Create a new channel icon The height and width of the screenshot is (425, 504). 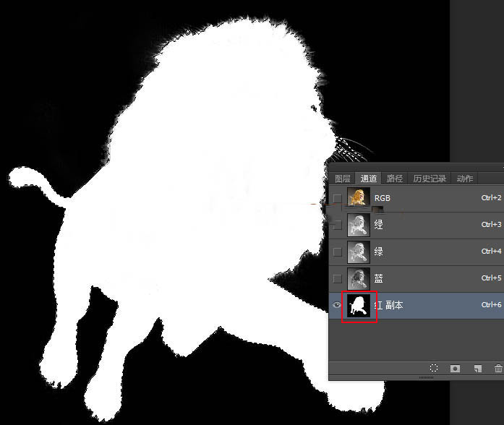point(478,369)
